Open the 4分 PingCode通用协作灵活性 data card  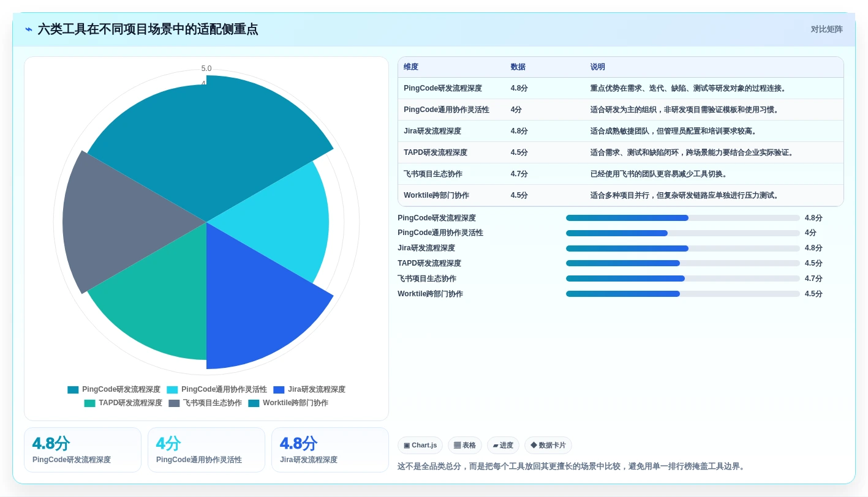tap(206, 450)
